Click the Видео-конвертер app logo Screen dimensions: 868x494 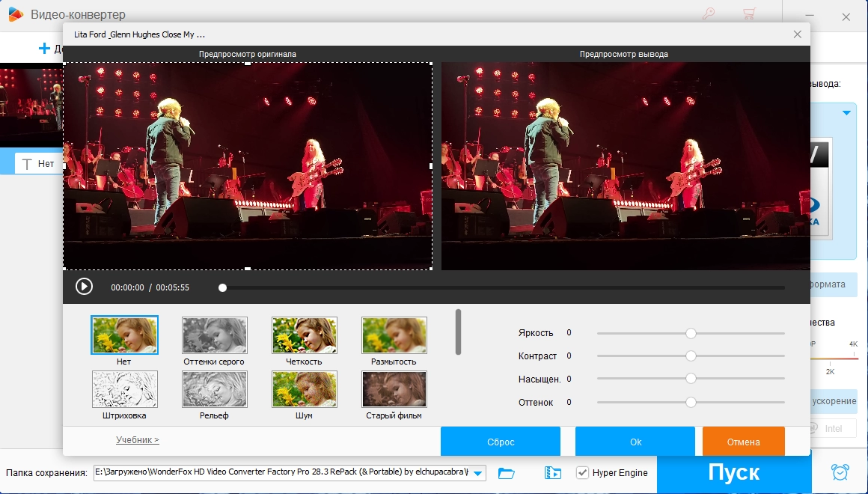(x=15, y=14)
